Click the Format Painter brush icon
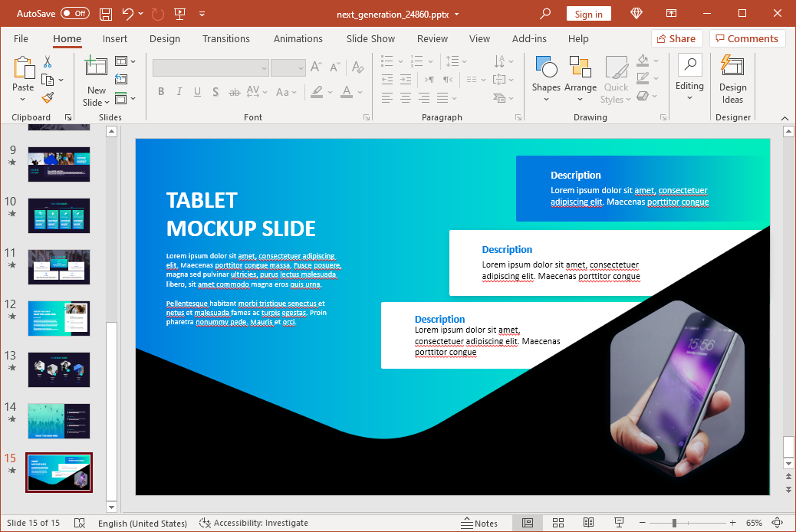 (x=48, y=98)
